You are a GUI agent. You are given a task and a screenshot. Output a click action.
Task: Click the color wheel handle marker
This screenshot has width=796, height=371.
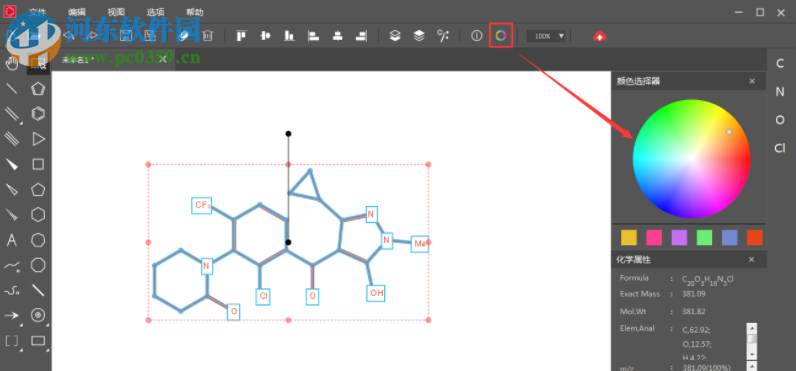point(729,132)
